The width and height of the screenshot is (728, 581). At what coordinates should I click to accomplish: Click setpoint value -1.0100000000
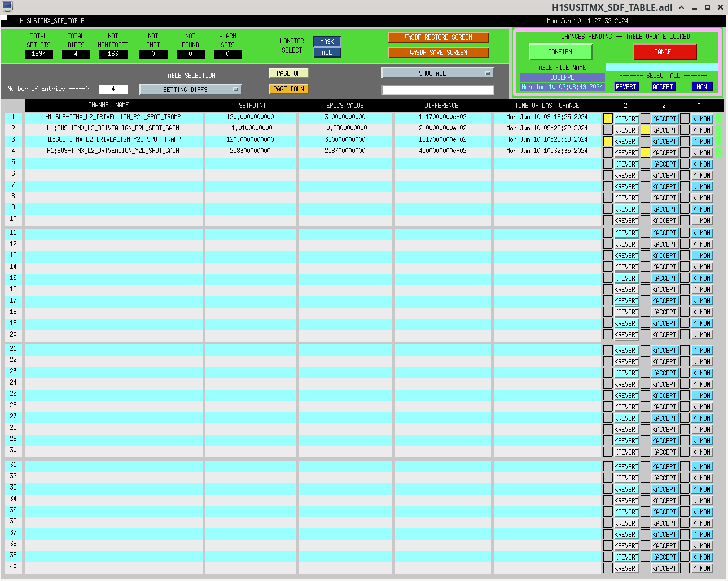[x=251, y=129]
